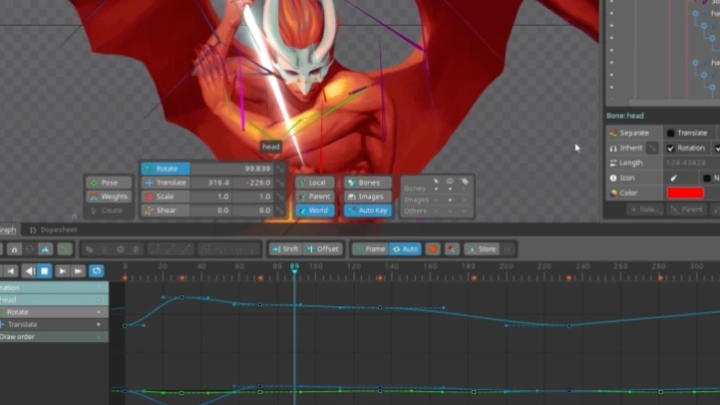Click the lock icon in graph toolbar
The height and width of the screenshot is (405, 720).
coord(14,249)
